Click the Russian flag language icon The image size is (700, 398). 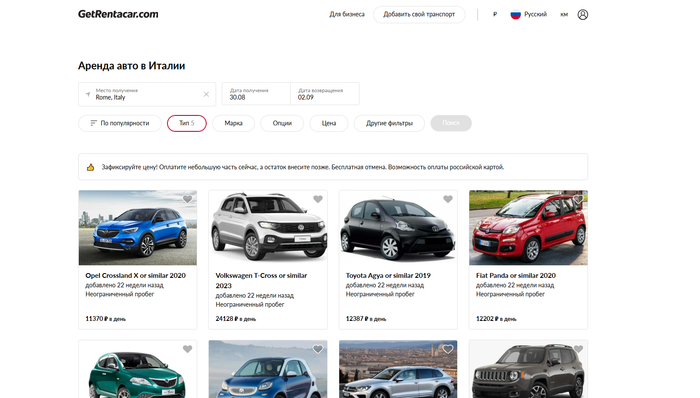[516, 14]
